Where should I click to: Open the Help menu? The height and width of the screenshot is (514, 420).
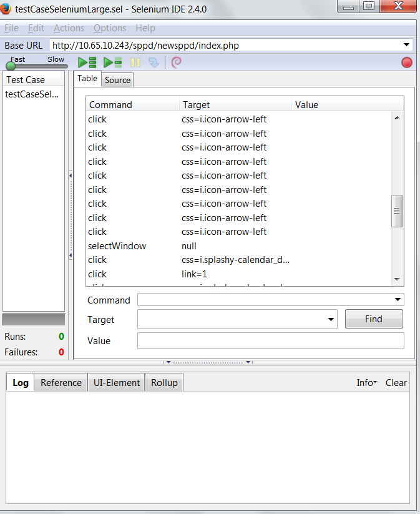145,28
